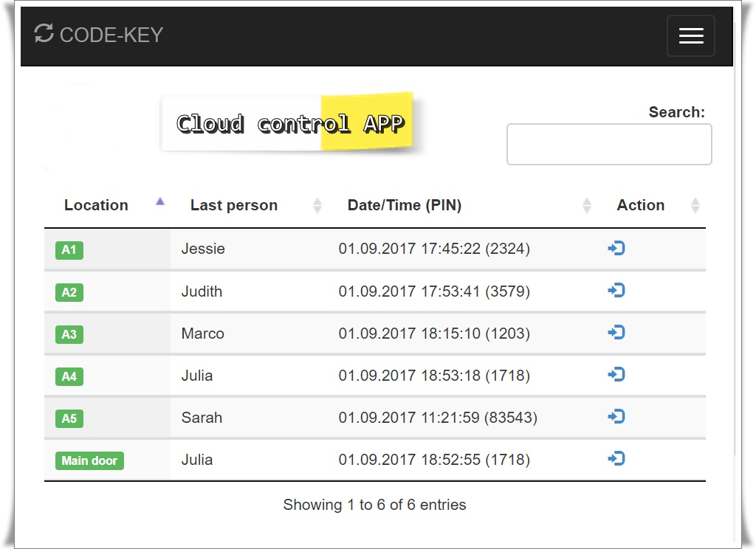The width and height of the screenshot is (756, 549).
Task: Click the green A1 location badge
Action: pos(69,250)
